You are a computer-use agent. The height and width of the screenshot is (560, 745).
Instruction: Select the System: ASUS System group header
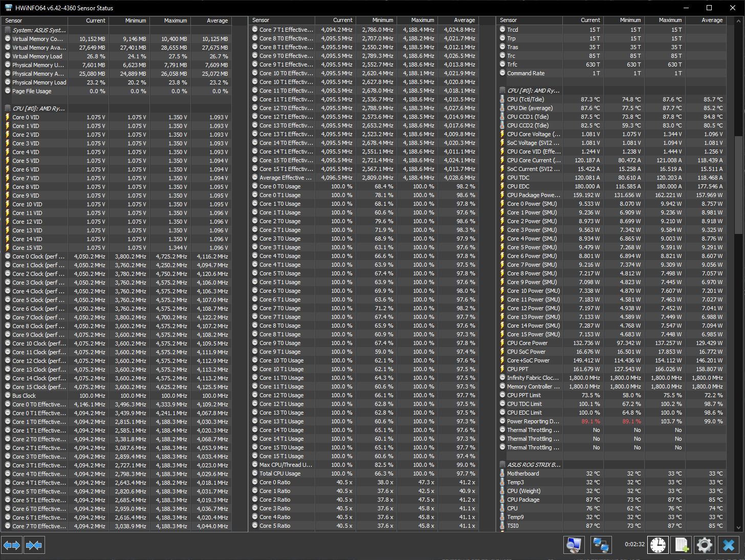(117, 30)
